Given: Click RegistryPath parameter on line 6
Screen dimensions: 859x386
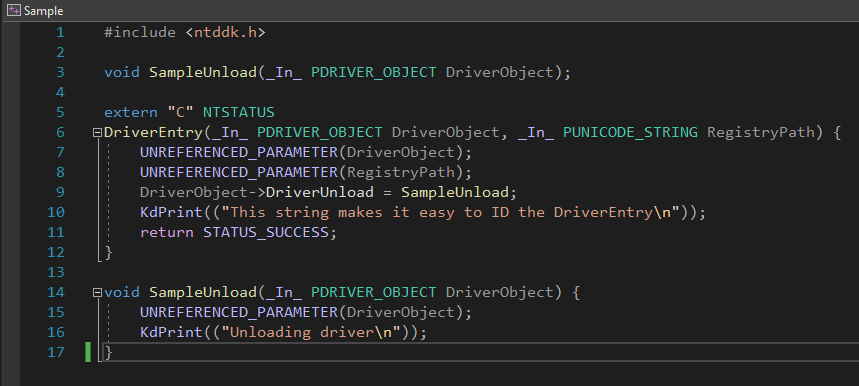Looking at the screenshot, I should click(761, 132).
